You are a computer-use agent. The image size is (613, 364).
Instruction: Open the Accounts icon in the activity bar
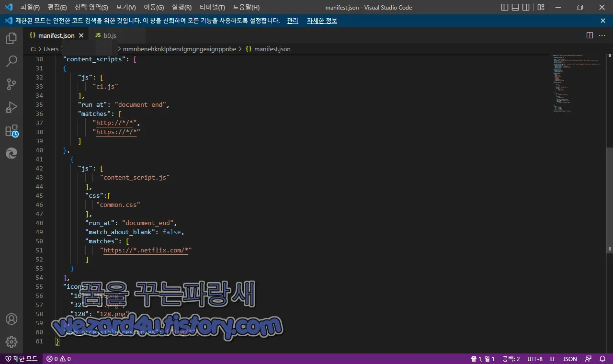pyautogui.click(x=11, y=318)
